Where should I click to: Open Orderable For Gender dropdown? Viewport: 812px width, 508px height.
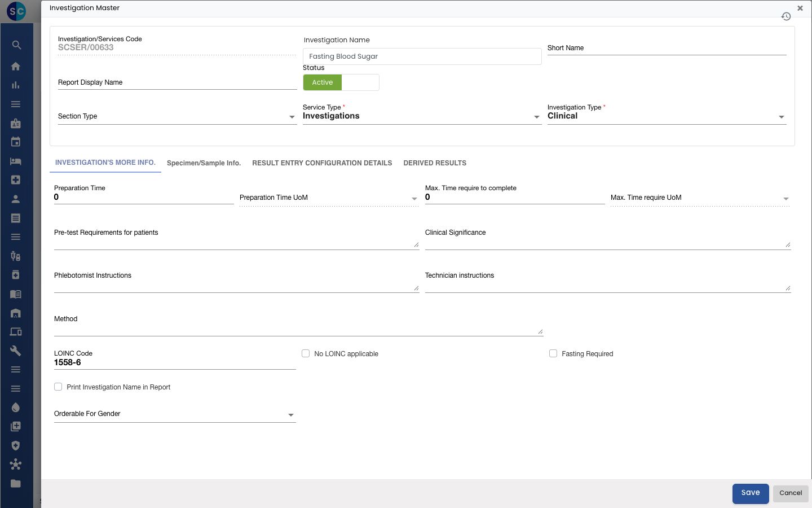[175, 414]
